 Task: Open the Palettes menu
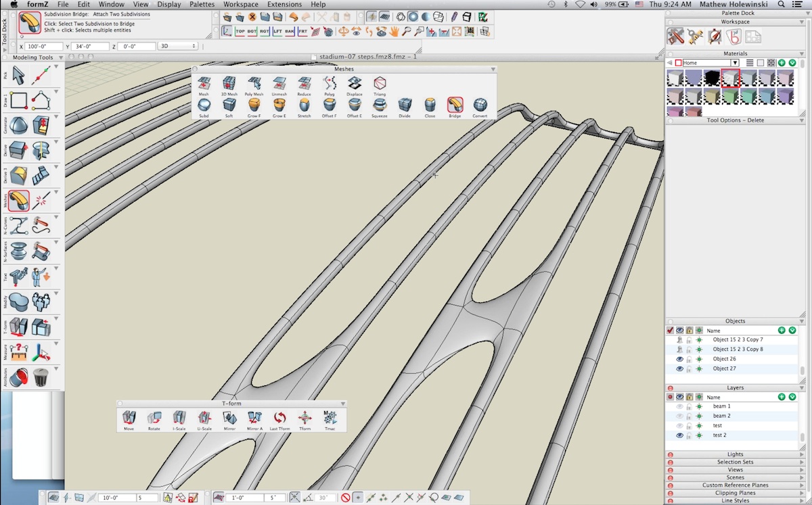pyautogui.click(x=201, y=4)
